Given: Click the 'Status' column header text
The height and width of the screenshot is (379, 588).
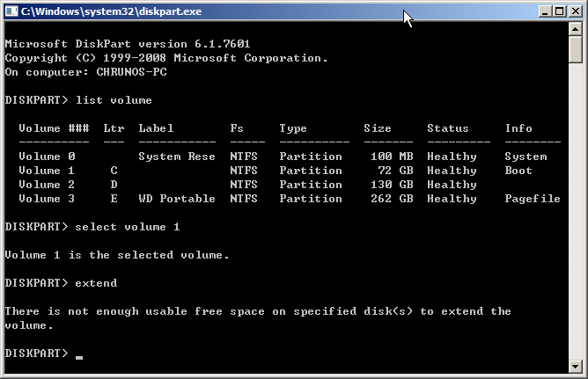Looking at the screenshot, I should (448, 128).
